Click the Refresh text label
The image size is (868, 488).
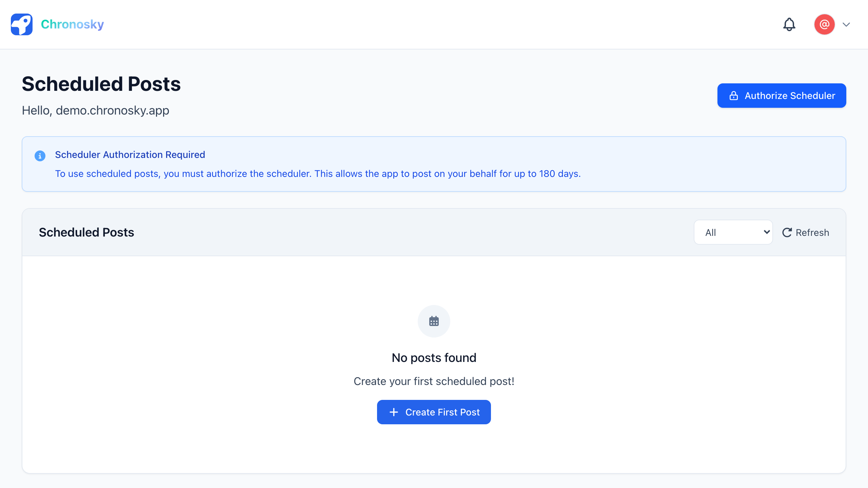click(x=812, y=232)
